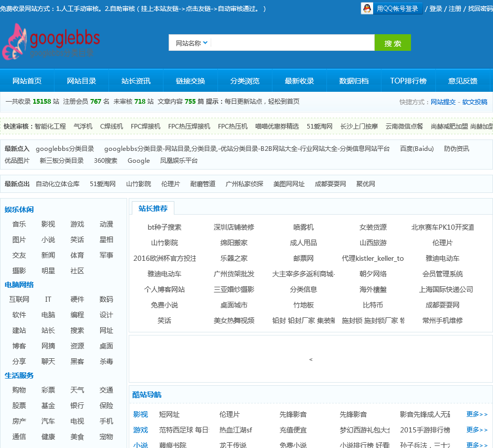Open 百度(Baidu) in the latest-in row
Viewport: 493px width, 448px height.
(x=417, y=149)
